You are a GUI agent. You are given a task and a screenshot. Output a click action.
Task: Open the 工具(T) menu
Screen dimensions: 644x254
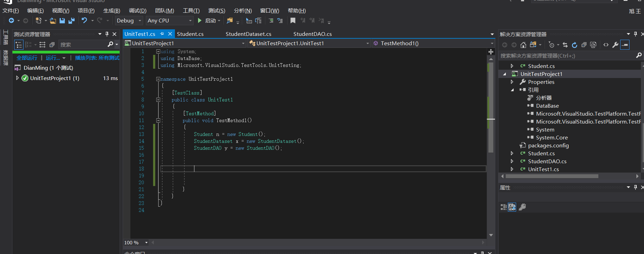point(191,11)
